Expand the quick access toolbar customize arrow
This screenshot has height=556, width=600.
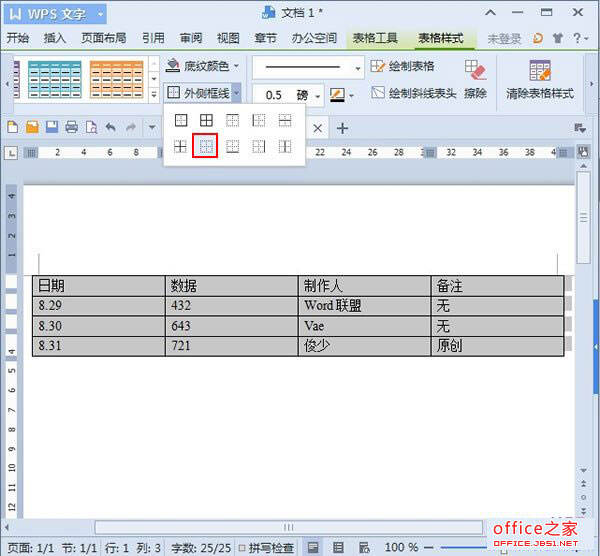[152, 127]
